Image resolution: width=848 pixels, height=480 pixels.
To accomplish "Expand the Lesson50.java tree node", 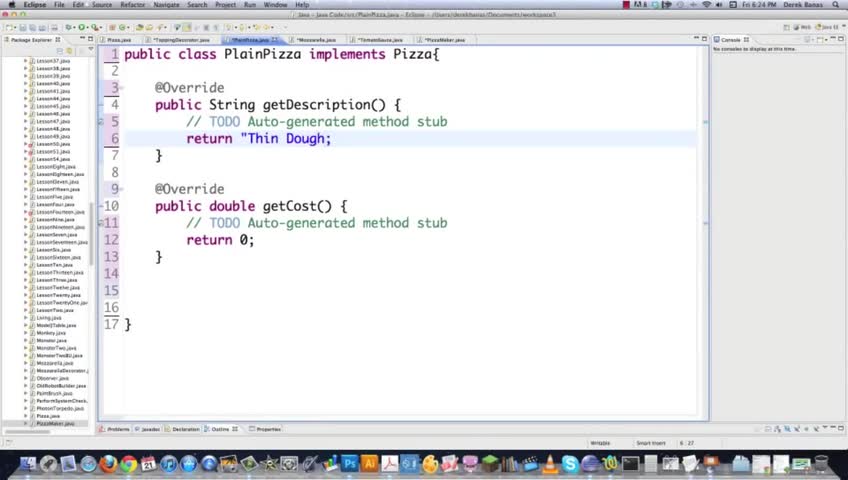I will pos(25,144).
